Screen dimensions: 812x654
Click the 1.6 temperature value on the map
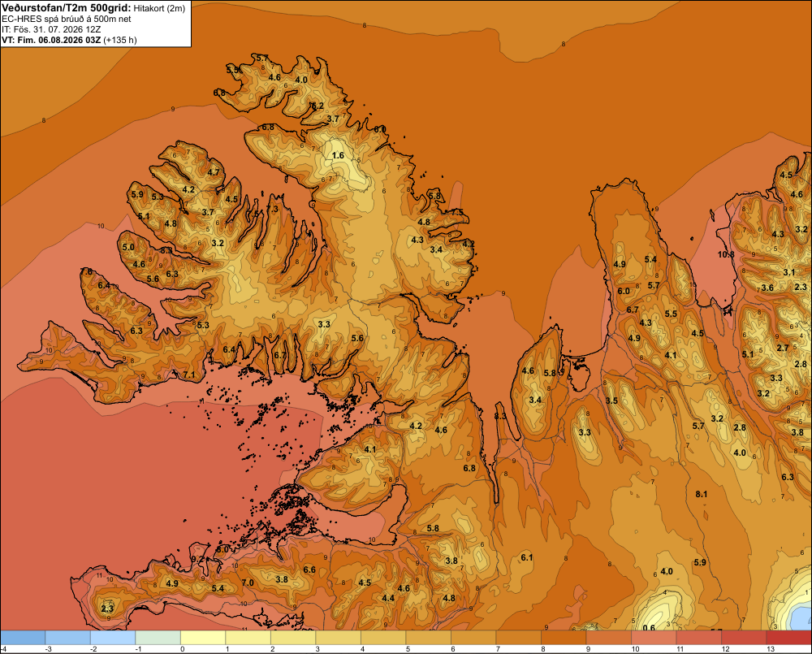[x=338, y=155]
